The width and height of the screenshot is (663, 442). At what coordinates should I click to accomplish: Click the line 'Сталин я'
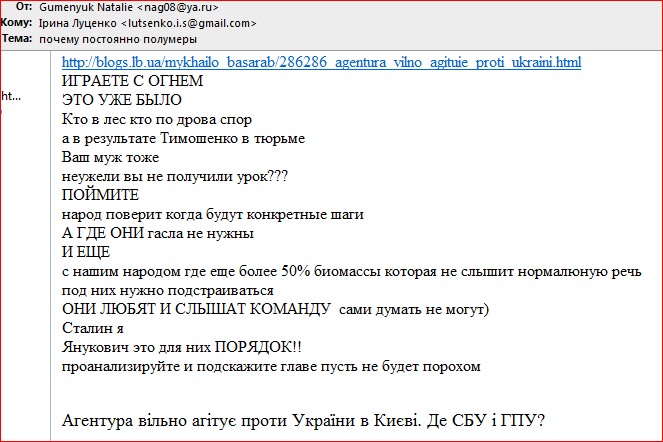coord(92,328)
